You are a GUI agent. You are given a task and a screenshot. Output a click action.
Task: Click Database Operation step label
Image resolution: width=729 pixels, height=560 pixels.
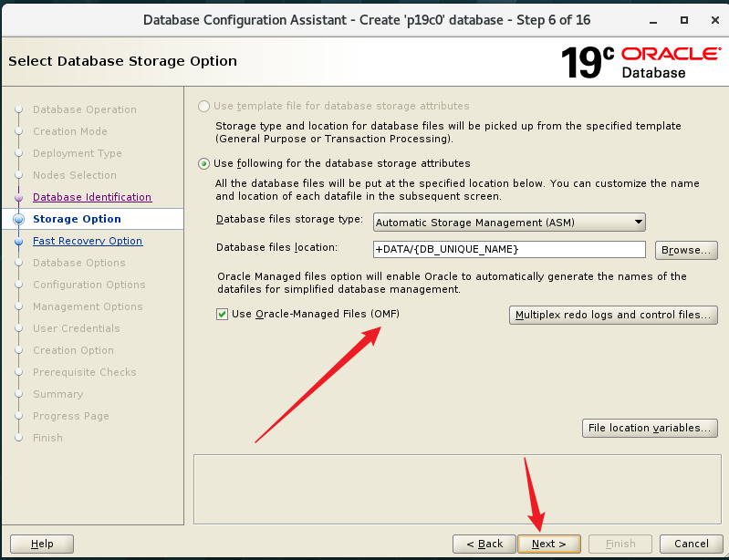tap(85, 109)
